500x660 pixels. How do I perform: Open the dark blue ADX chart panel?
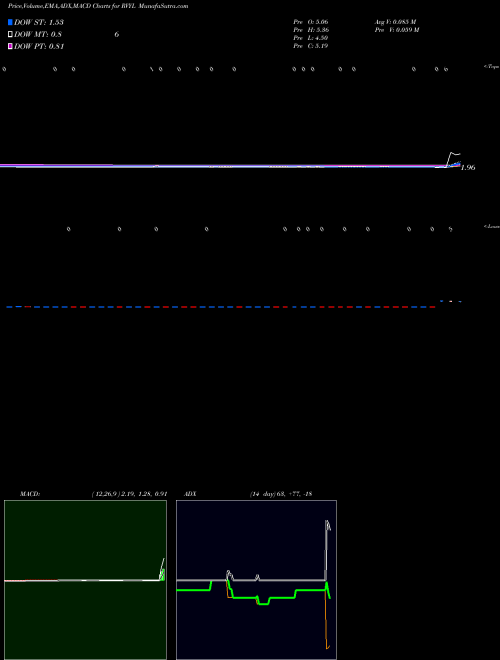click(256, 580)
